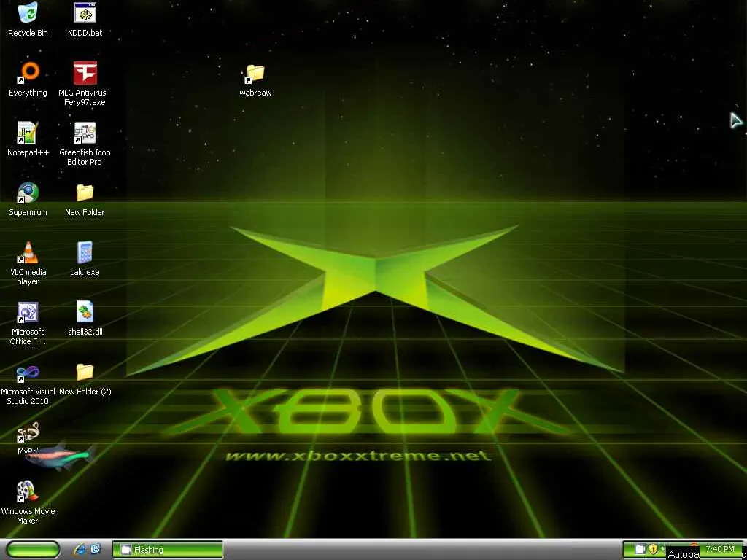Launch Internet Explorer from Quick Launch
This screenshot has width=747, height=560.
click(x=80, y=550)
